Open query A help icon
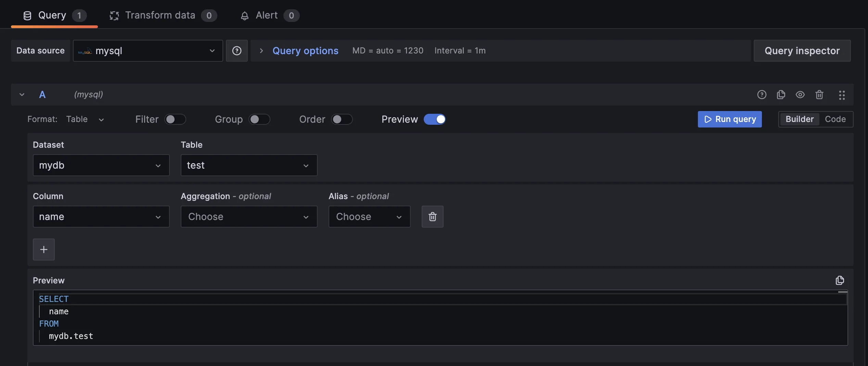Screen dimensions: 868x366 [762, 95]
